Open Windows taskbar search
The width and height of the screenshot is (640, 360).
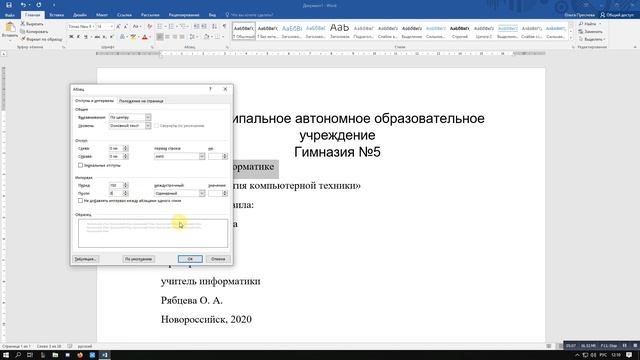click(18, 355)
